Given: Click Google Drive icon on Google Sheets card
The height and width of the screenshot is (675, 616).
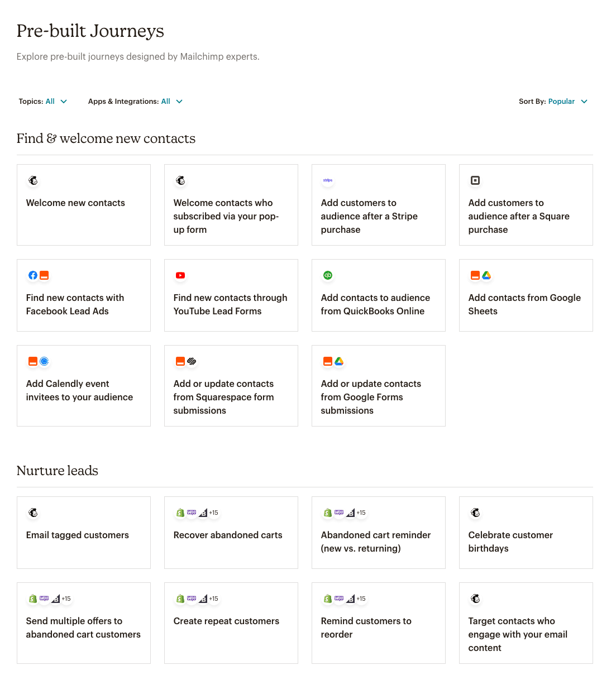Looking at the screenshot, I should click(x=486, y=275).
